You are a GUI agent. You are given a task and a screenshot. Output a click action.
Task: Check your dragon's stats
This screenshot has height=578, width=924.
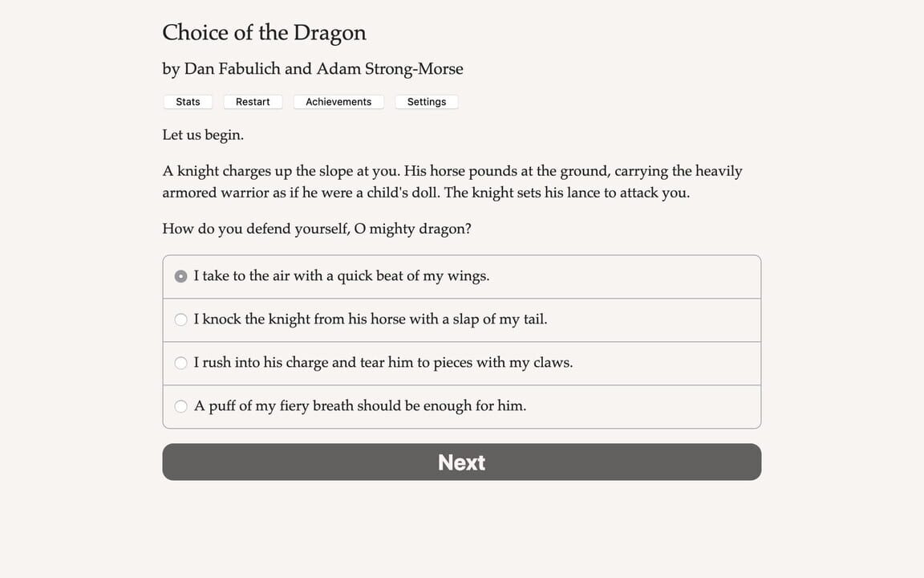pyautogui.click(x=187, y=101)
